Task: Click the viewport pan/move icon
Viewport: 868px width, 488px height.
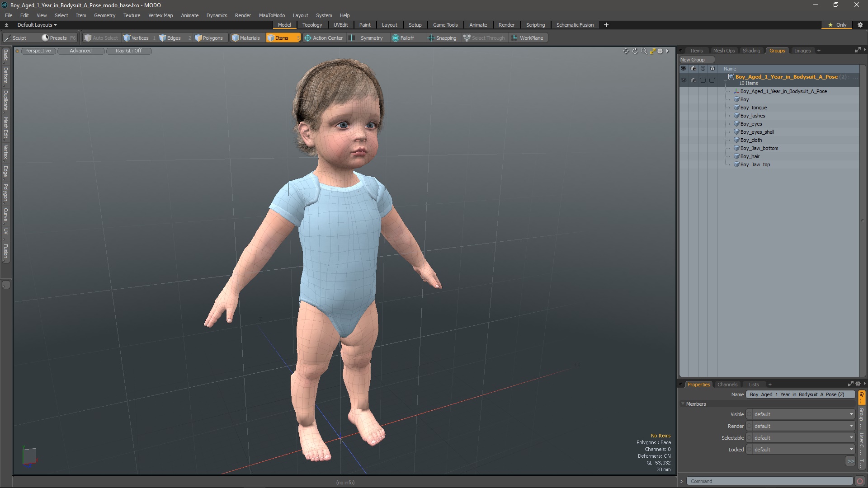Action: tap(626, 51)
